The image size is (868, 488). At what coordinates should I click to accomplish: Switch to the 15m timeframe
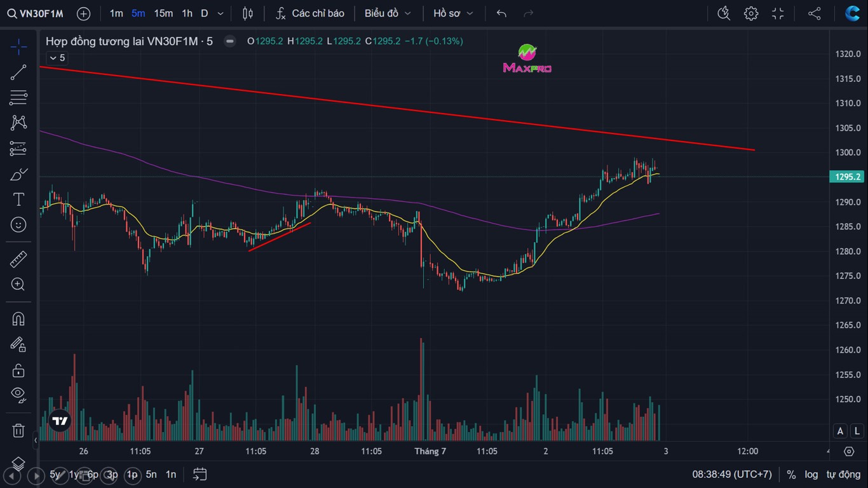point(163,13)
